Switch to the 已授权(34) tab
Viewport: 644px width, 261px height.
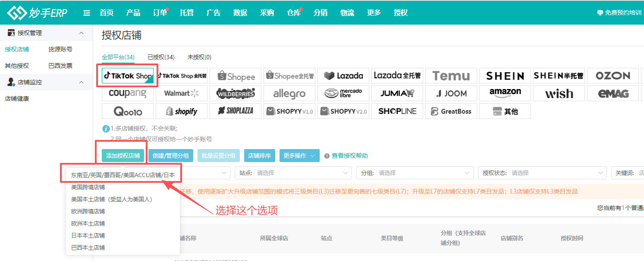click(x=161, y=57)
